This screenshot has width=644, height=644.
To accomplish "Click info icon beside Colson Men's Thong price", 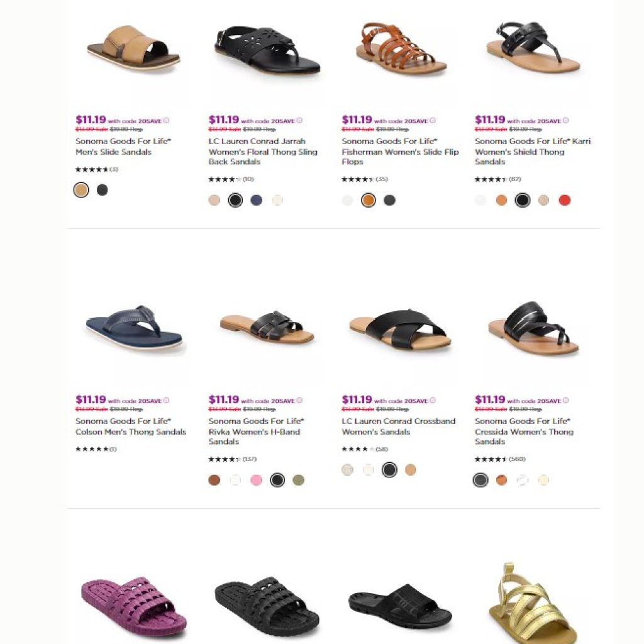I will (166, 401).
